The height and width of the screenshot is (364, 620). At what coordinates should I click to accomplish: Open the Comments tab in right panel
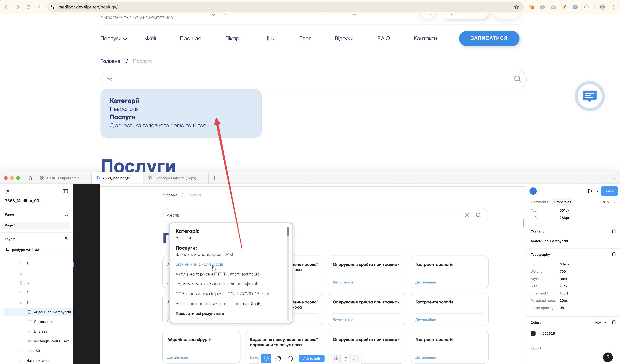coord(539,202)
